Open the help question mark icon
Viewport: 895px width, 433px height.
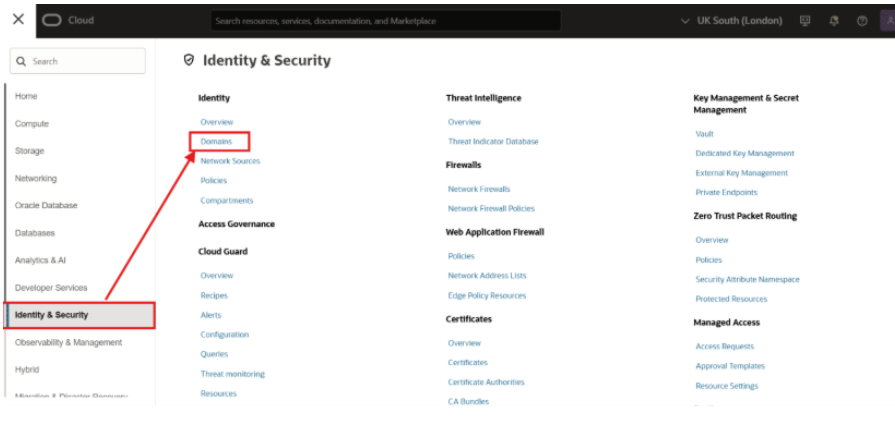click(x=862, y=21)
